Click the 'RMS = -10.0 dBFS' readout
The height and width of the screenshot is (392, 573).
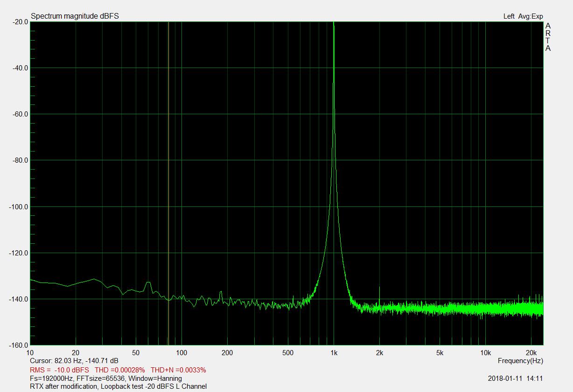click(x=59, y=370)
